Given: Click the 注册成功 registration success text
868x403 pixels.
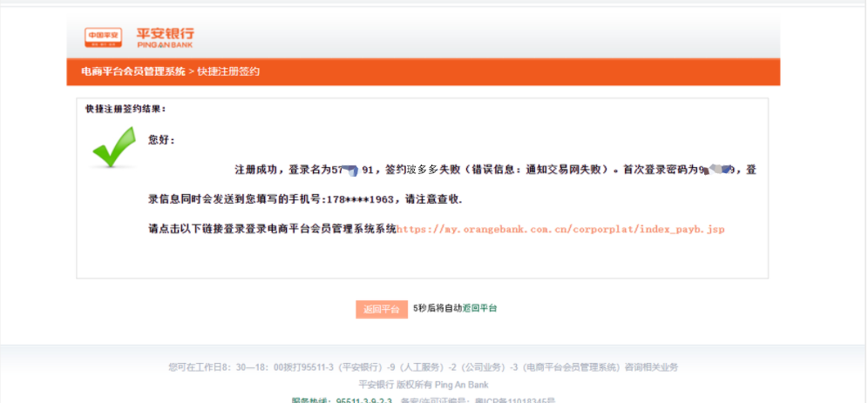Looking at the screenshot, I should coord(257,171).
